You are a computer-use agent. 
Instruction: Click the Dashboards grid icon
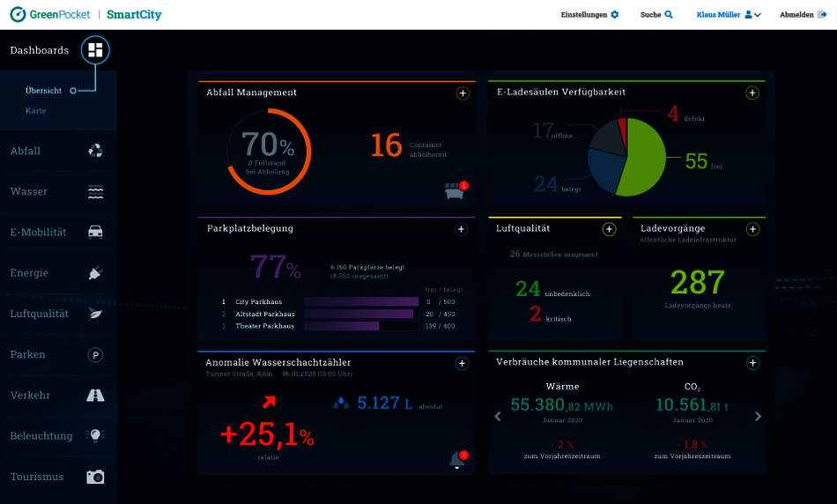click(95, 50)
